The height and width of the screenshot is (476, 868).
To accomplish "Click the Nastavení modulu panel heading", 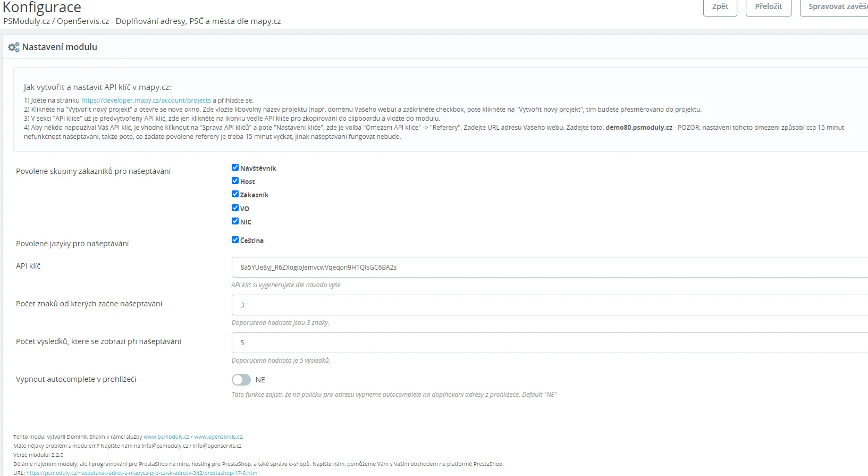I will pos(60,47).
